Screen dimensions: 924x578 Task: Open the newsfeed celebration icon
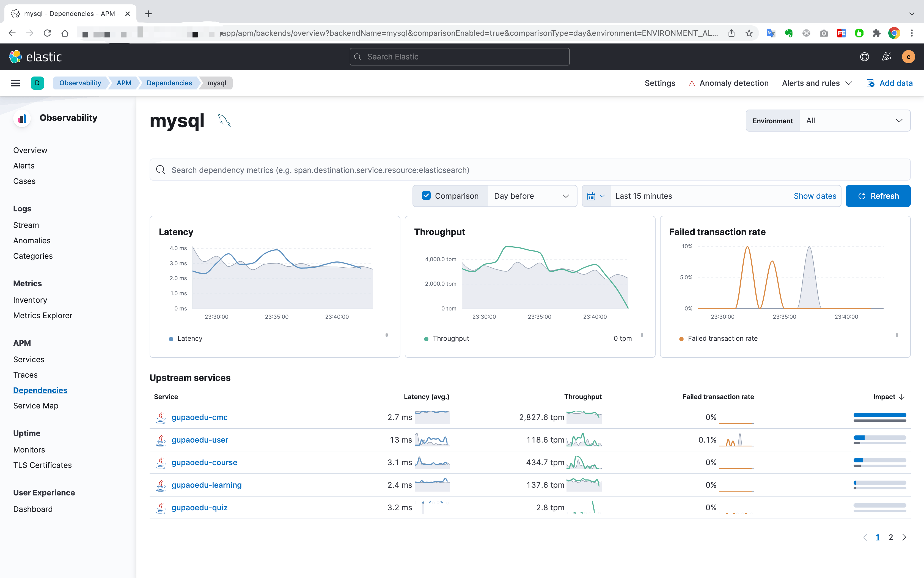tap(887, 57)
